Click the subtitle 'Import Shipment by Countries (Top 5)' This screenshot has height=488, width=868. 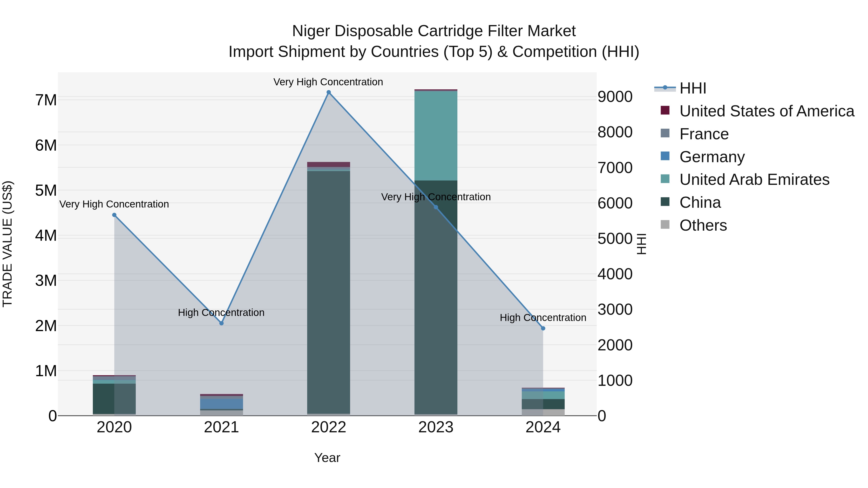tap(361, 52)
